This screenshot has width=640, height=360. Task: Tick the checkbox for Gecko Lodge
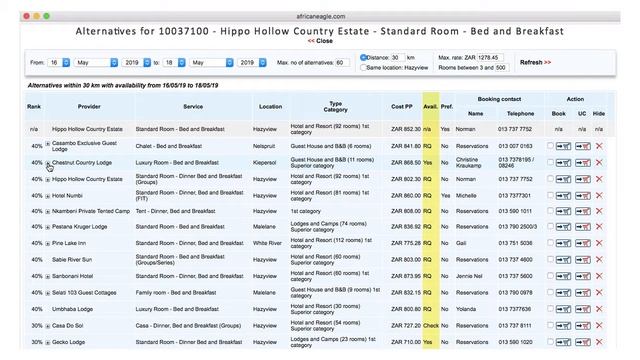550,342
